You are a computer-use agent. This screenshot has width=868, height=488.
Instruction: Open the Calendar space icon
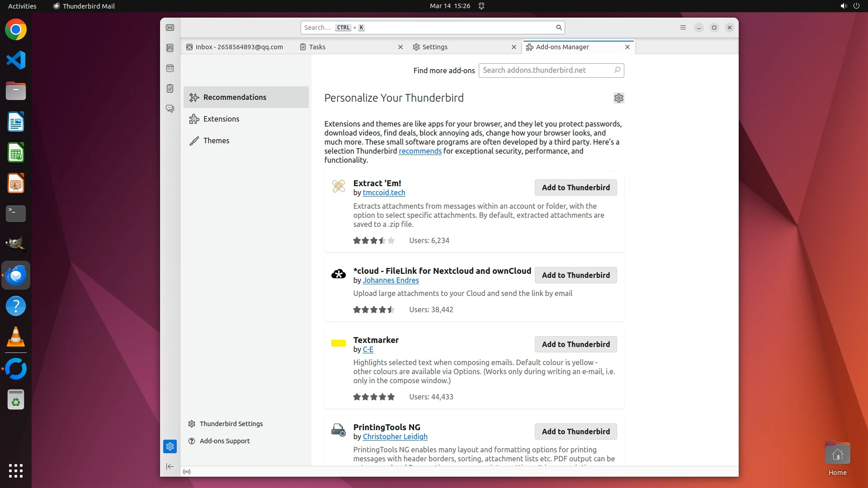coord(170,68)
